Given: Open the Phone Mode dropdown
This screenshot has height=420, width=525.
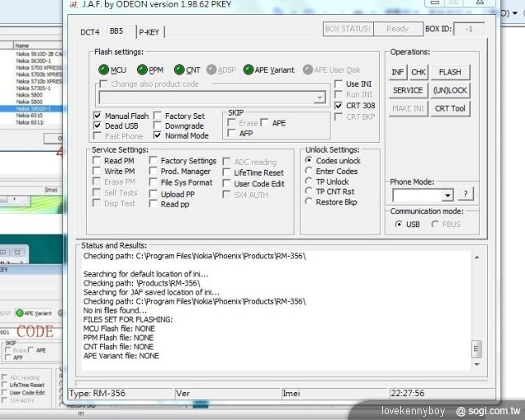Looking at the screenshot, I should 447,195.
